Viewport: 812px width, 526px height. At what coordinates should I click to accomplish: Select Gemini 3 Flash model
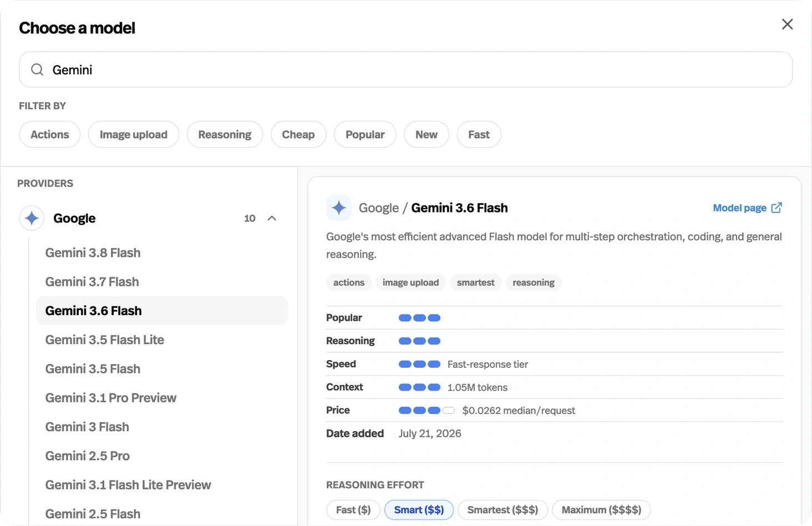(x=162, y=427)
